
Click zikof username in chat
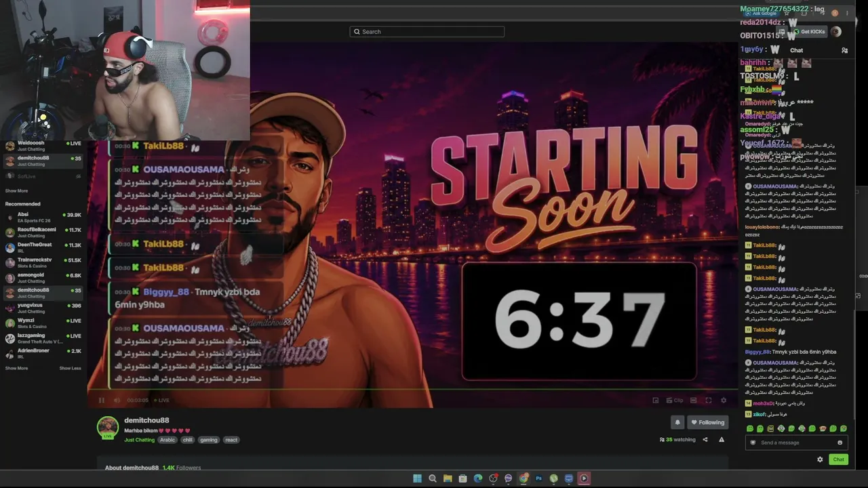(x=759, y=414)
